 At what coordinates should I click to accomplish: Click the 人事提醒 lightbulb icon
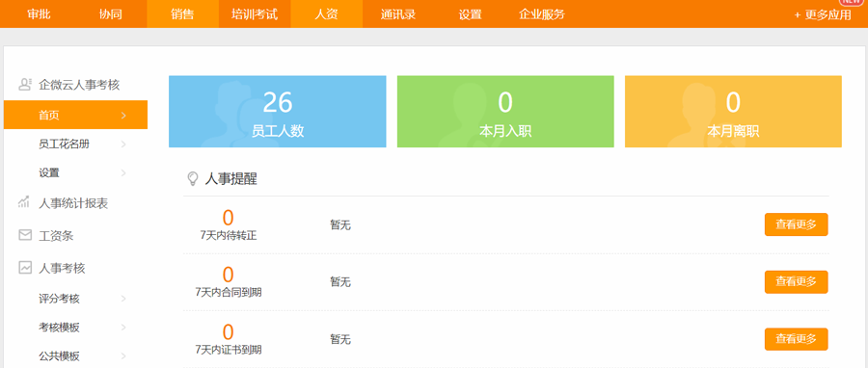(x=193, y=178)
